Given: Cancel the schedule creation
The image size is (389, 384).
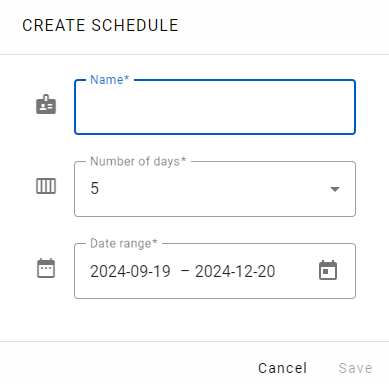Looking at the screenshot, I should pos(282,368).
